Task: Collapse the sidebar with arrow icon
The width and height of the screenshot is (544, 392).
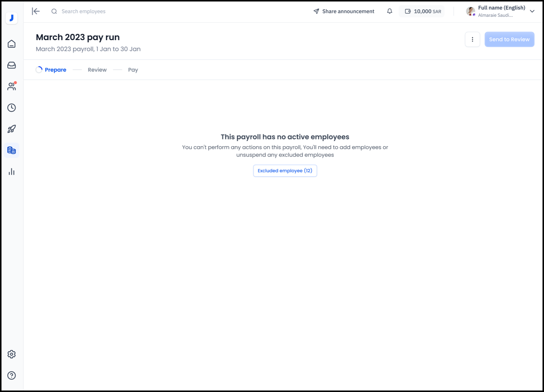Action: click(36, 11)
